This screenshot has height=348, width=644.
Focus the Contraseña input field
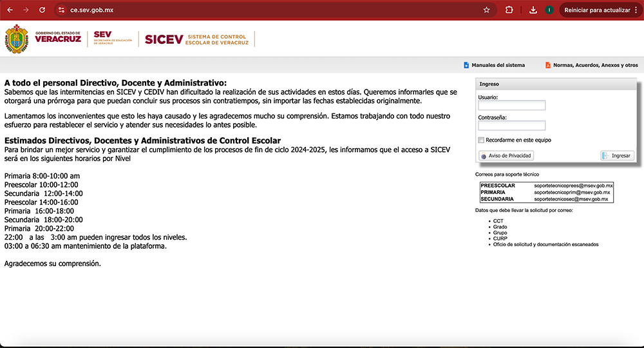(511, 126)
